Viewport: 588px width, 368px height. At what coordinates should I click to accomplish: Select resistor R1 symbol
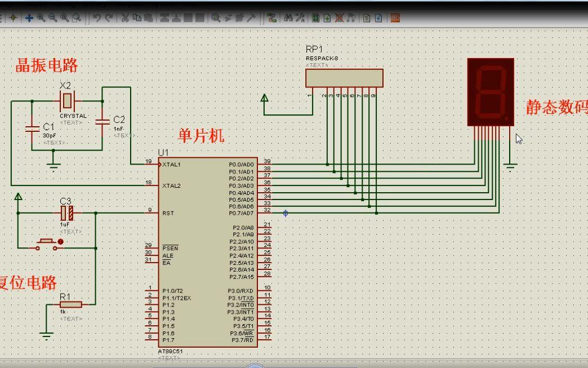[71, 304]
